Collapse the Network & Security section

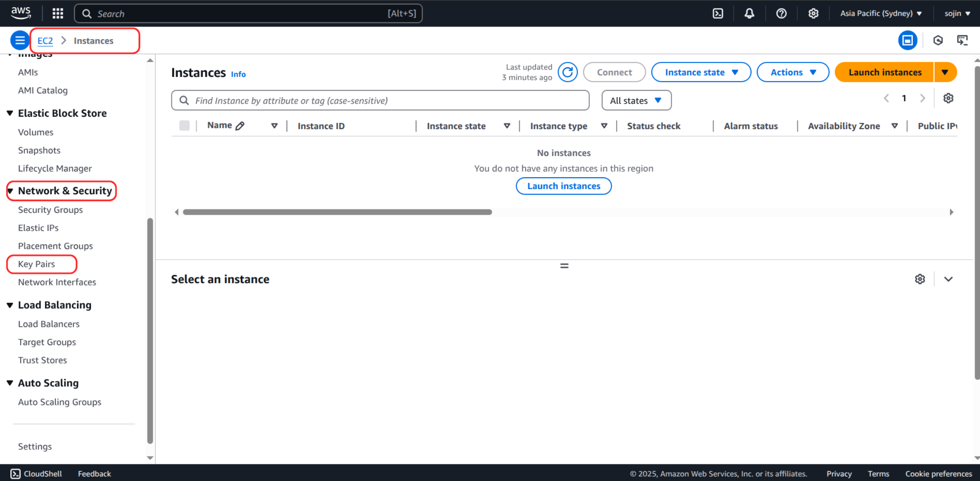click(x=10, y=191)
